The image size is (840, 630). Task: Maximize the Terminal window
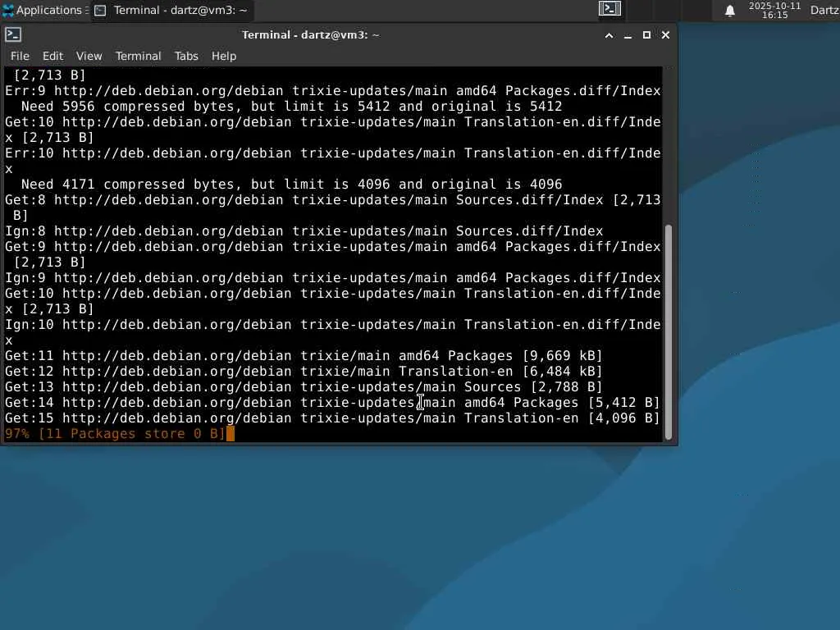646,35
